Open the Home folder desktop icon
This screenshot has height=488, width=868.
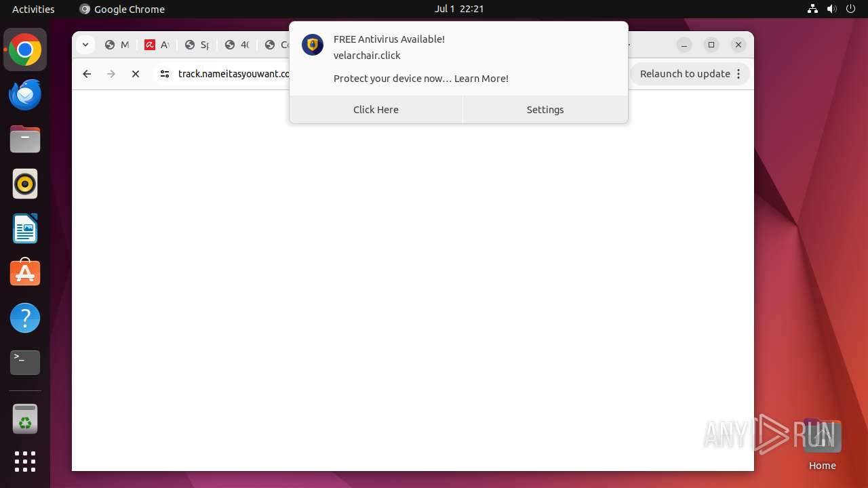(x=822, y=444)
